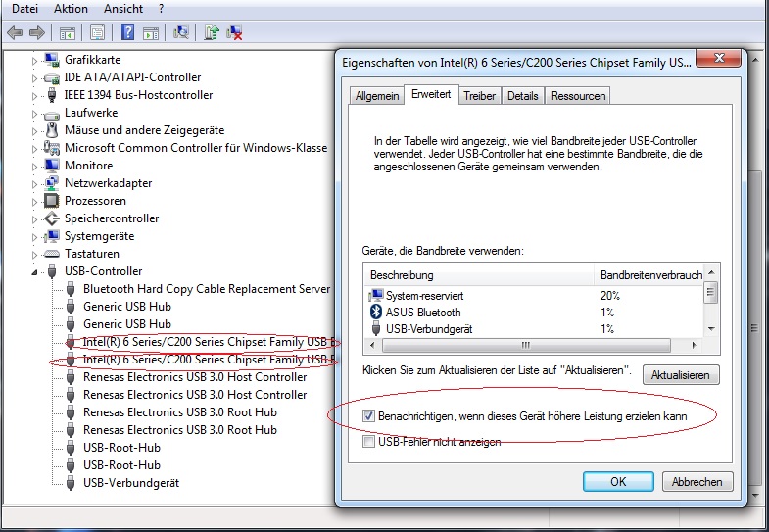769x532 pixels.
Task: Collapse the USB-Controller node
Action: [x=34, y=272]
